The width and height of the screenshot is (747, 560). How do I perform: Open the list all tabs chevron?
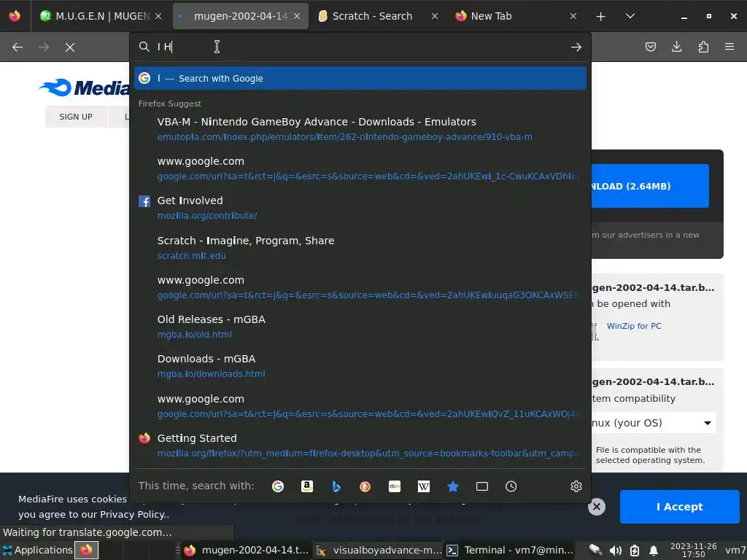630,16
